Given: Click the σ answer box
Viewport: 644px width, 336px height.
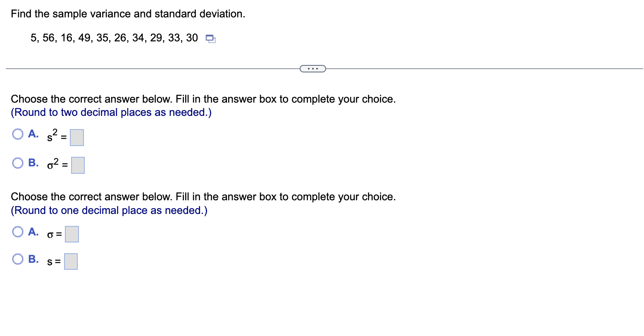Looking at the screenshot, I should [x=71, y=234].
